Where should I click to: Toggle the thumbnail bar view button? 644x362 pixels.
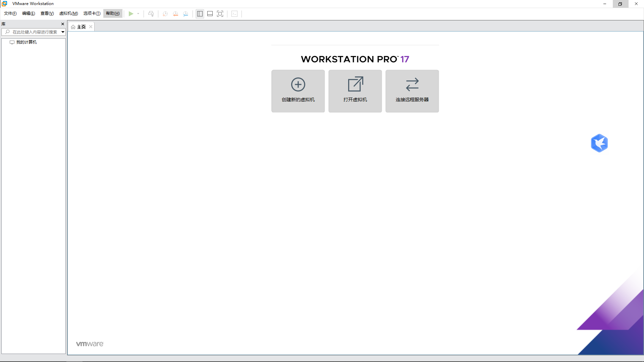[210, 14]
